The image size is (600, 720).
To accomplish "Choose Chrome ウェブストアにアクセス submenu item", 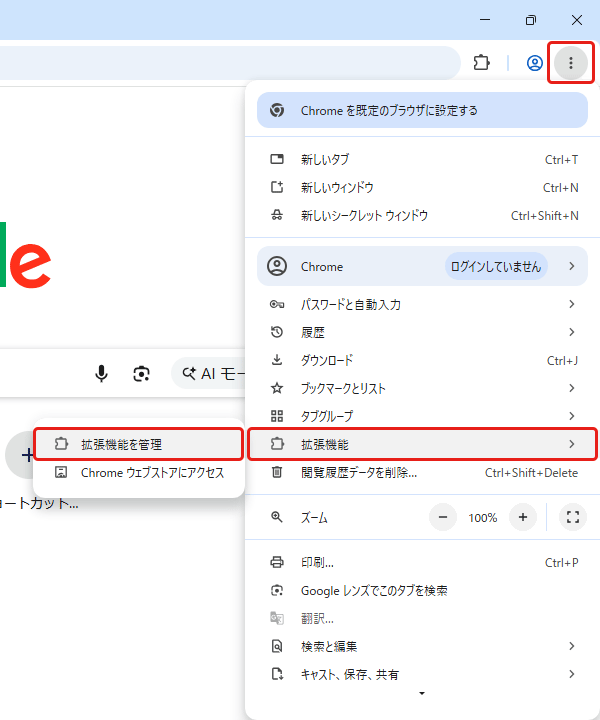I will (139, 472).
